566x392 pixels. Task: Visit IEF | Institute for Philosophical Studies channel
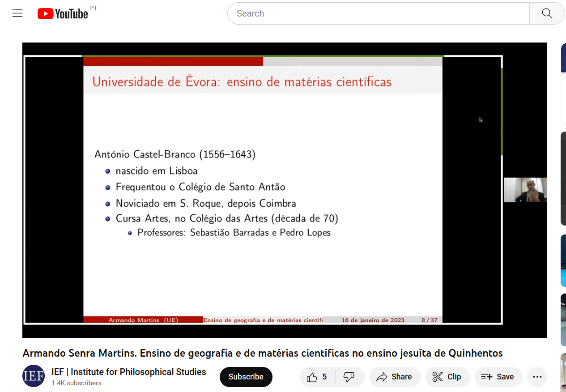pos(128,372)
